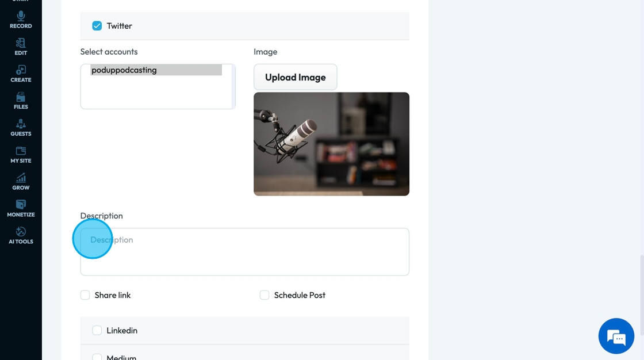
Task: Click the Schedule Post label
Action: [300, 295]
